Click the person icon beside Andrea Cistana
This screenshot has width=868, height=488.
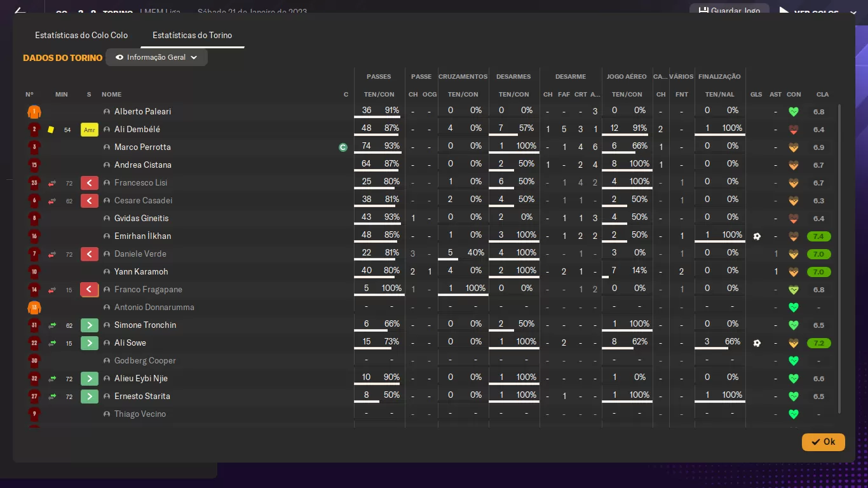(x=107, y=165)
